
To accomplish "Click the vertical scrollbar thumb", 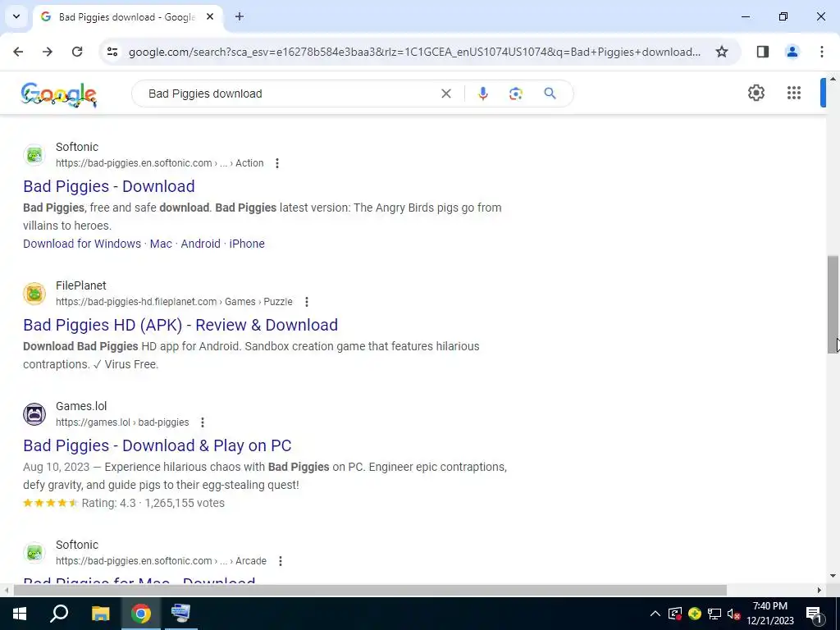I will tap(833, 304).
